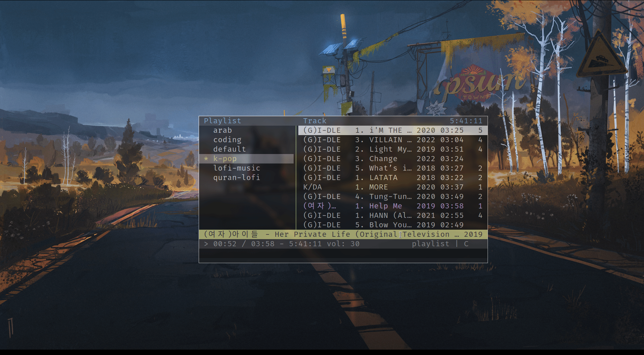644x355 pixels.
Task: Click duration 02:49 of Blow You…
Action: point(452,225)
